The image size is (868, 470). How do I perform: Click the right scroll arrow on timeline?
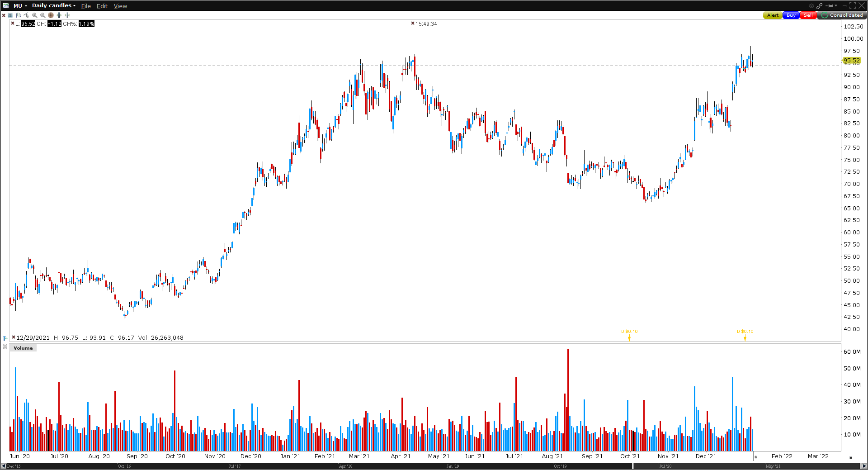click(x=864, y=466)
